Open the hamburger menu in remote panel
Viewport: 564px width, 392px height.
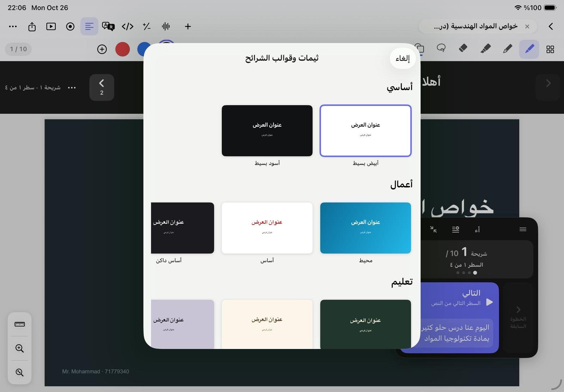tap(523, 229)
